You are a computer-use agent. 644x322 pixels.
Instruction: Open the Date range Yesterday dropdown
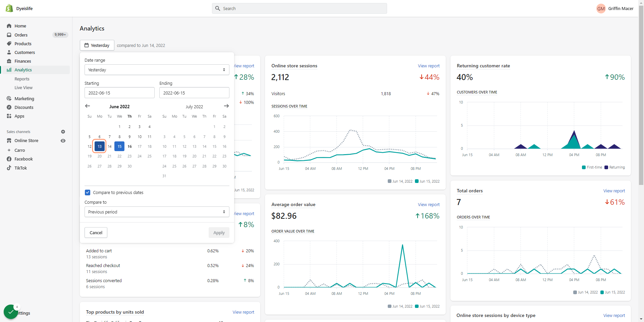157,70
